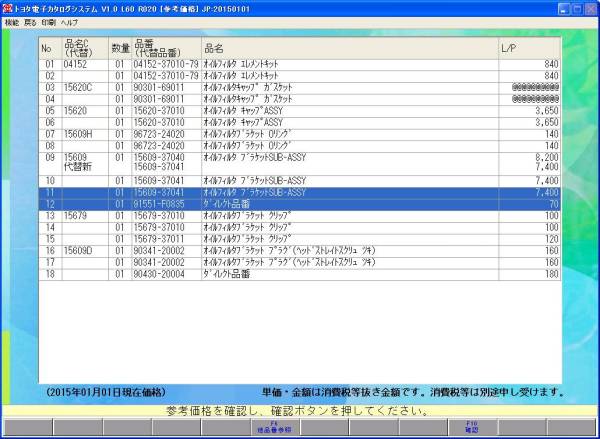Click the 140 price in row 07
The width and height of the screenshot is (600, 439).
point(551,134)
